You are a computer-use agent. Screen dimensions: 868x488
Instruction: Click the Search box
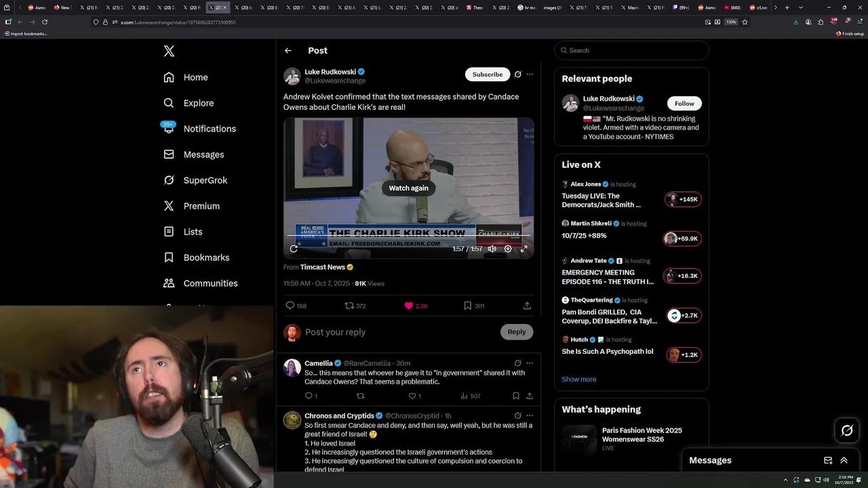click(631, 50)
